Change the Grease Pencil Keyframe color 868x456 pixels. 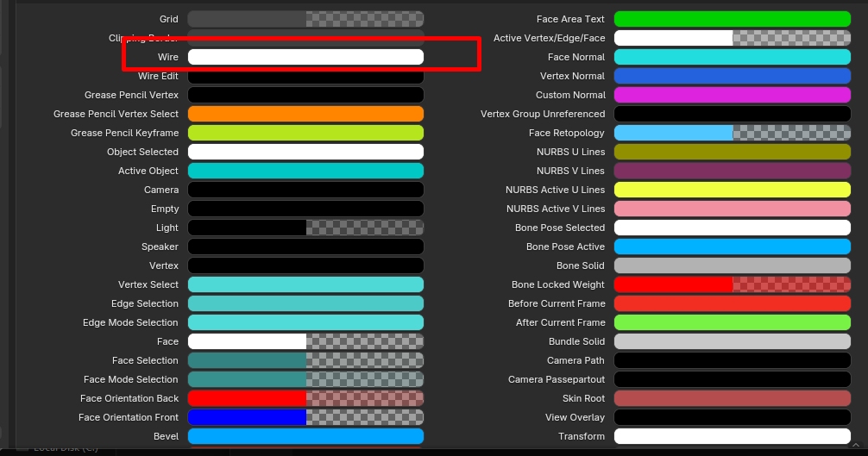click(x=305, y=133)
